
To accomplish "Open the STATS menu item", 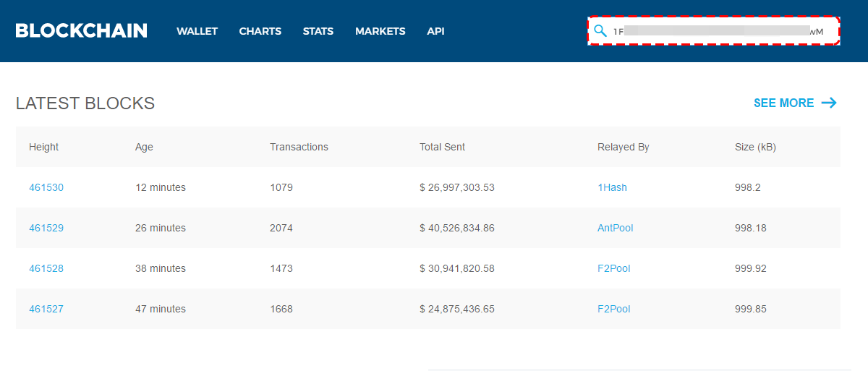I will tap(318, 31).
